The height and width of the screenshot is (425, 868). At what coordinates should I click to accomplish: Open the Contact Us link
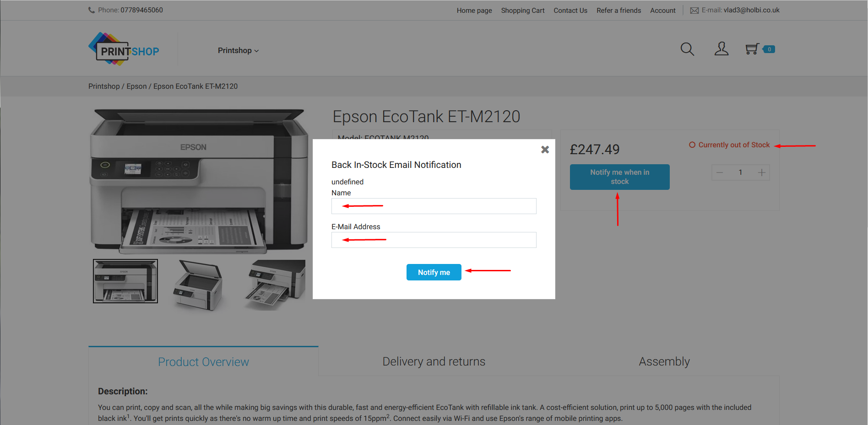point(570,11)
